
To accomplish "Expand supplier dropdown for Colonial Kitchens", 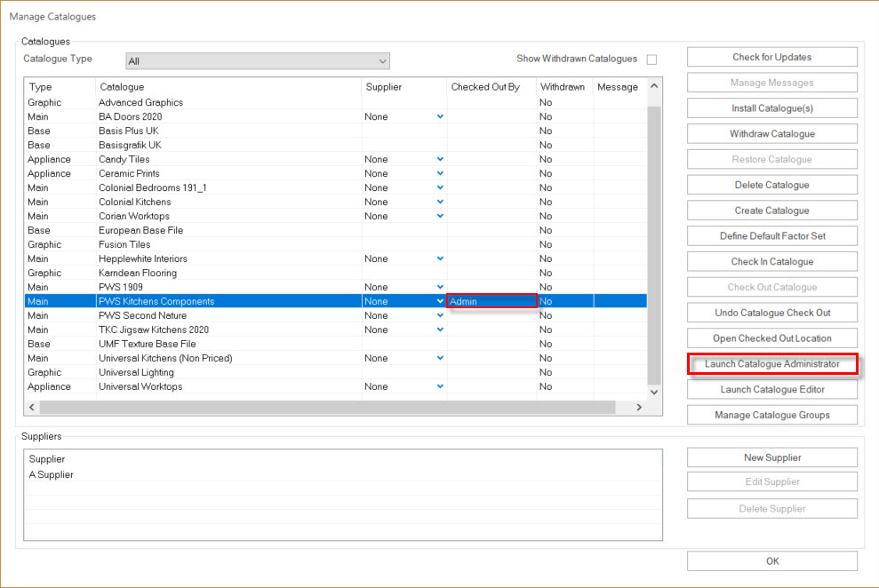I will click(440, 202).
